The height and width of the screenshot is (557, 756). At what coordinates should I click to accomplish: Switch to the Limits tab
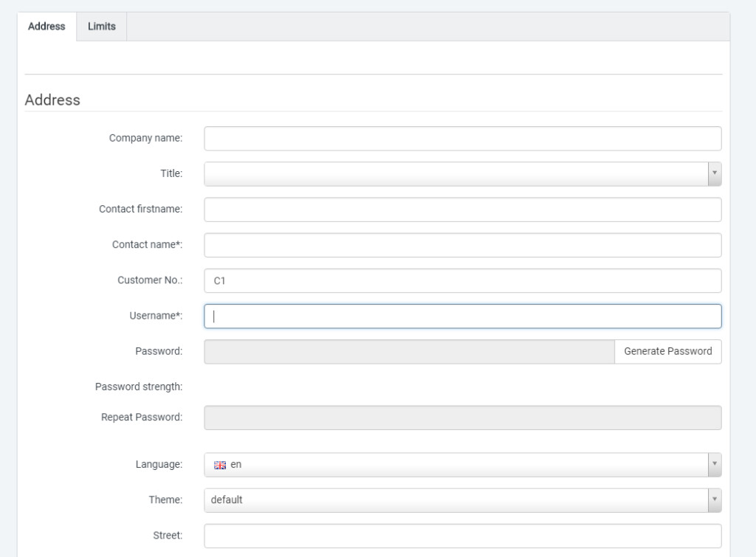pyautogui.click(x=102, y=27)
